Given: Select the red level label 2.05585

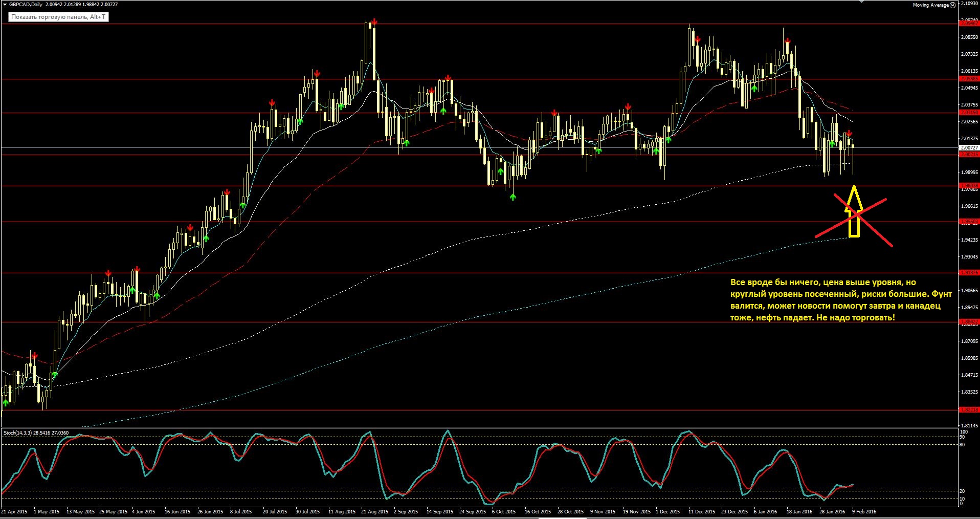Looking at the screenshot, I should click(x=969, y=79).
